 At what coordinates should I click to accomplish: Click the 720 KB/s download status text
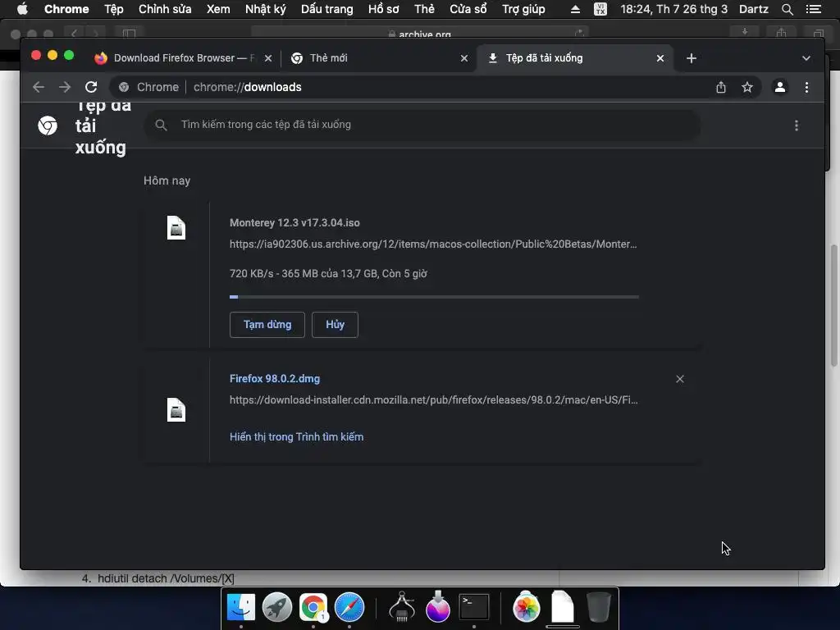tap(328, 274)
